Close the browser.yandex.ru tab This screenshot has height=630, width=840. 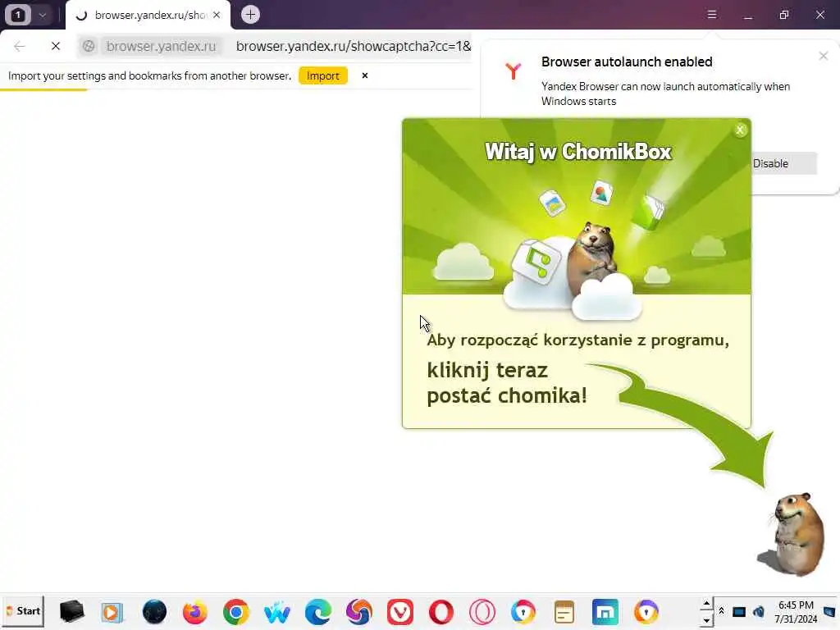point(217,15)
